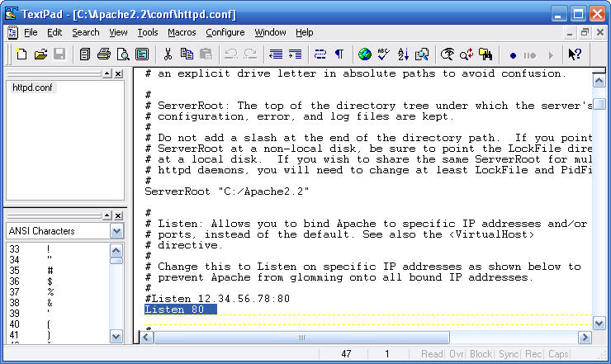Screen dimensions: 611x364
Task: Click the Open file folder icon
Action: [x=40, y=54]
